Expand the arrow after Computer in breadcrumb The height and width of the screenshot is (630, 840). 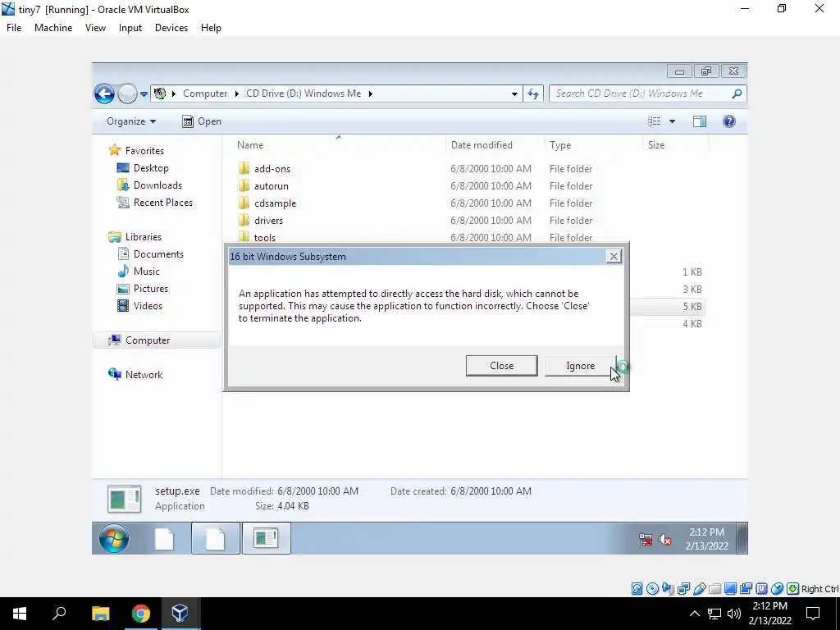(237, 94)
